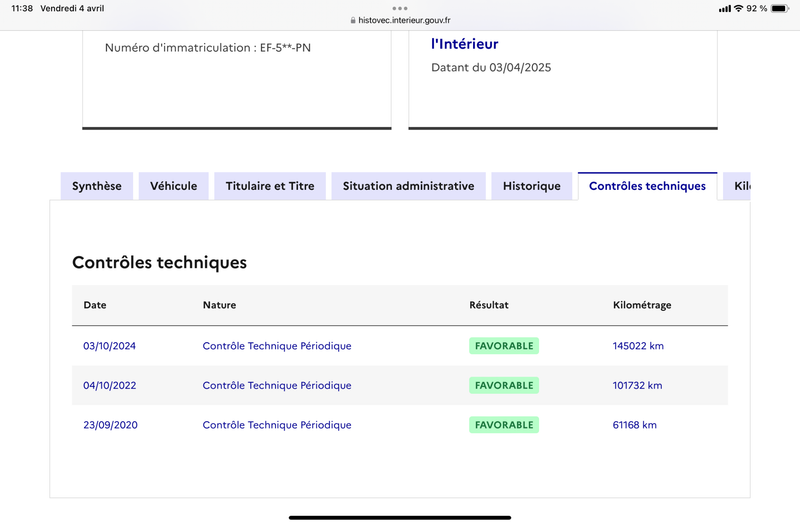This screenshot has width=800, height=525.
Task: Open the partially visible tab after Contrôles techniques
Action: [740, 186]
